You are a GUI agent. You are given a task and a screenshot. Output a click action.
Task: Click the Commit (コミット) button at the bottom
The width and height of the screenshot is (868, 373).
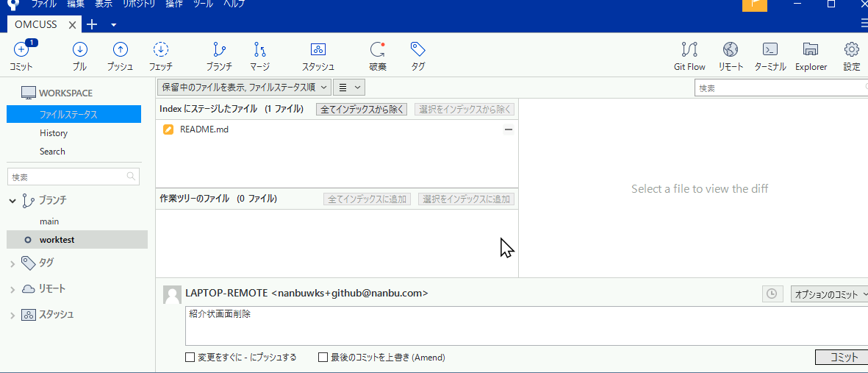(842, 358)
